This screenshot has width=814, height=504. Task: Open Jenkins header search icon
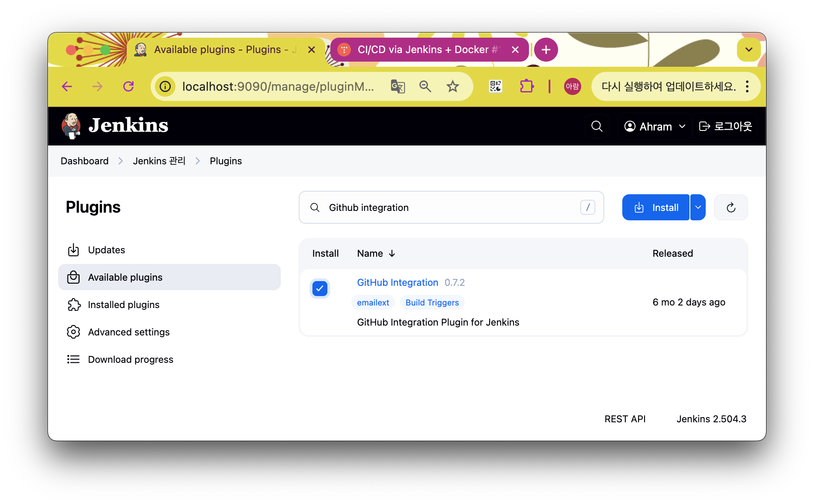(x=597, y=126)
